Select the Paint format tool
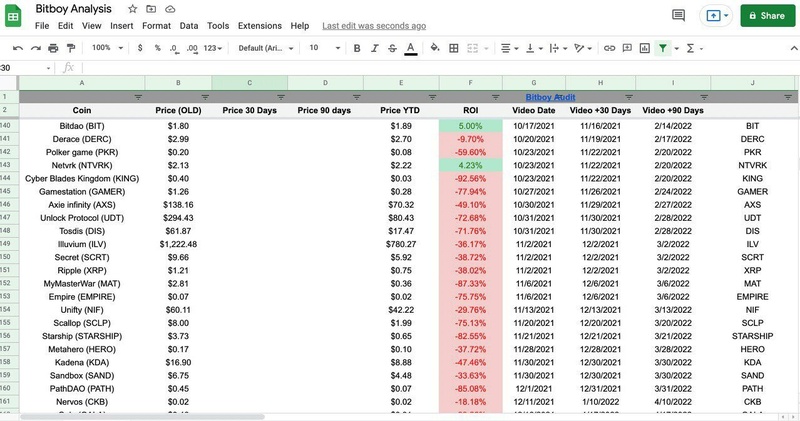 point(71,48)
